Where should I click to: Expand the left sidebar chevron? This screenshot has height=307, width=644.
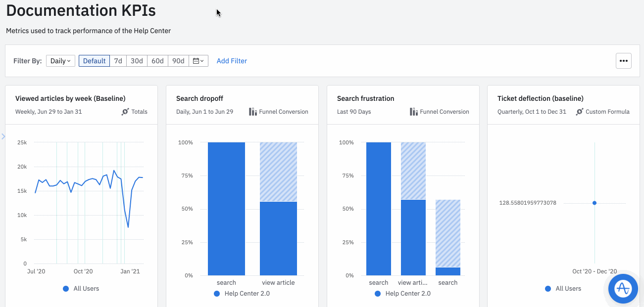pos(3,136)
